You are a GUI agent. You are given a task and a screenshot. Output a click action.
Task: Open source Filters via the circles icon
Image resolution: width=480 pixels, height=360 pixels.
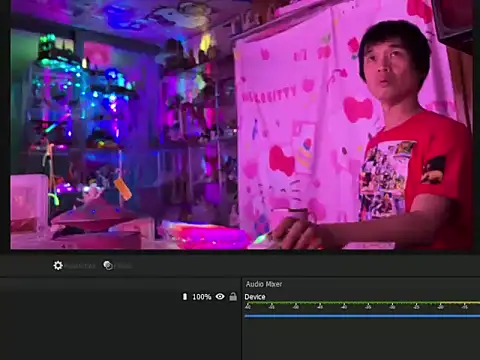click(108, 266)
